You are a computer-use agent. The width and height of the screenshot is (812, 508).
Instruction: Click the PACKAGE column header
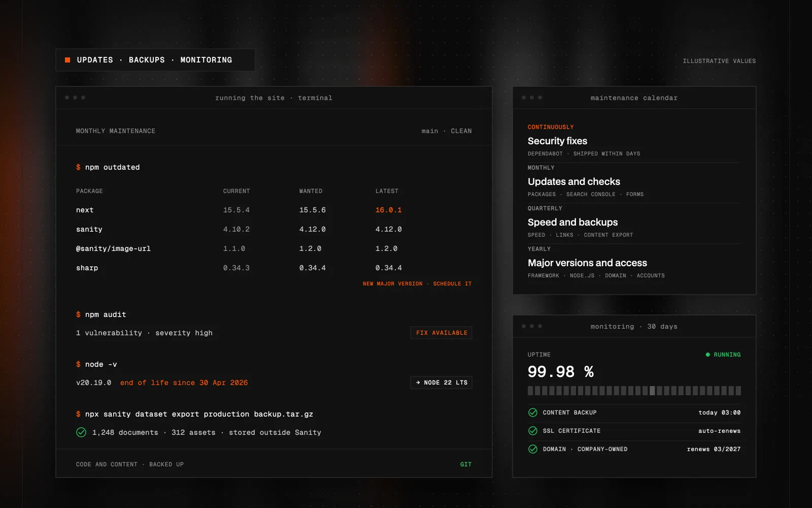(89, 191)
